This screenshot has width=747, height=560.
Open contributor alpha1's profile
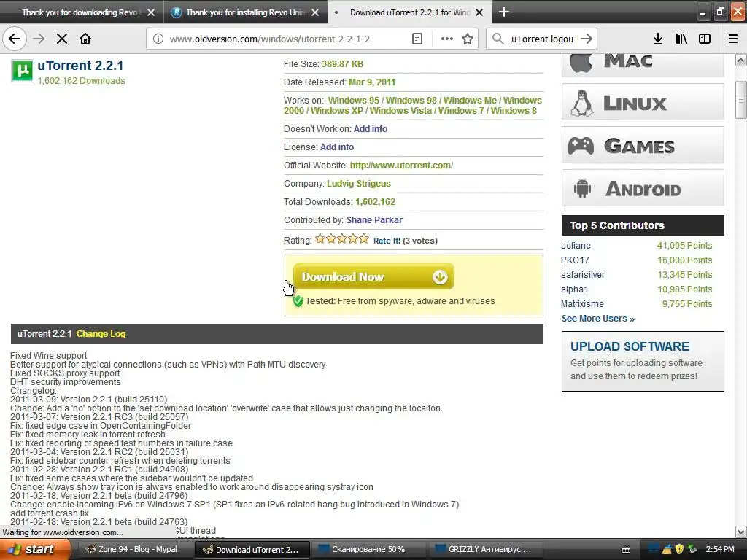tap(575, 289)
